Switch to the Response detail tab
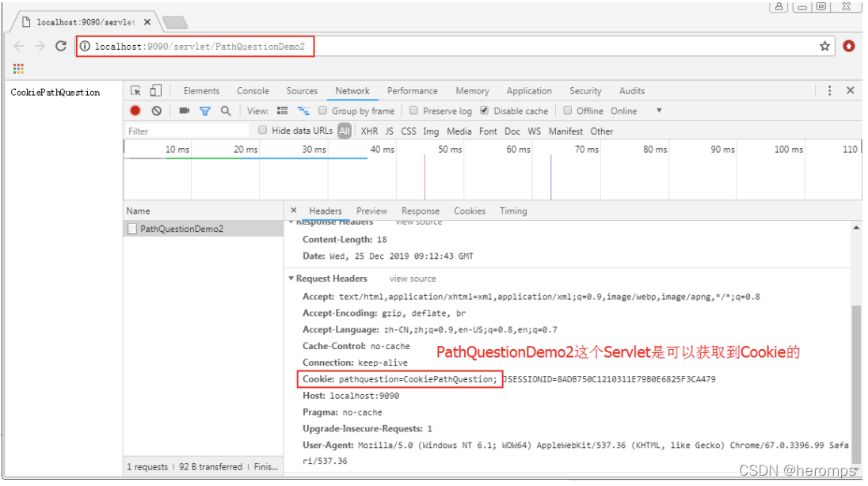The height and width of the screenshot is (486, 868). [421, 211]
